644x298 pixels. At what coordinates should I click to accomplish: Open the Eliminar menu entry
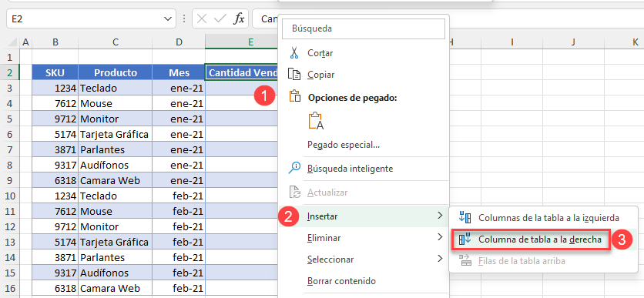click(x=324, y=238)
